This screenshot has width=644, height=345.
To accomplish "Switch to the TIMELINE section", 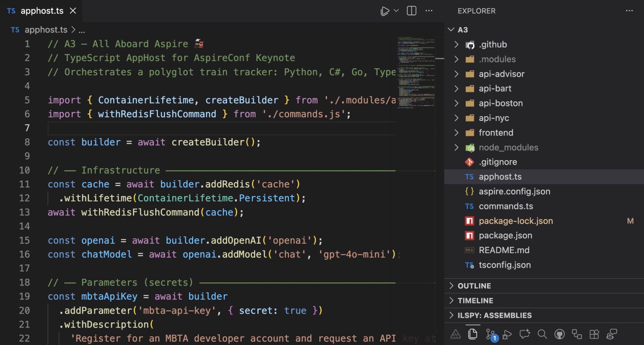I will 475,300.
